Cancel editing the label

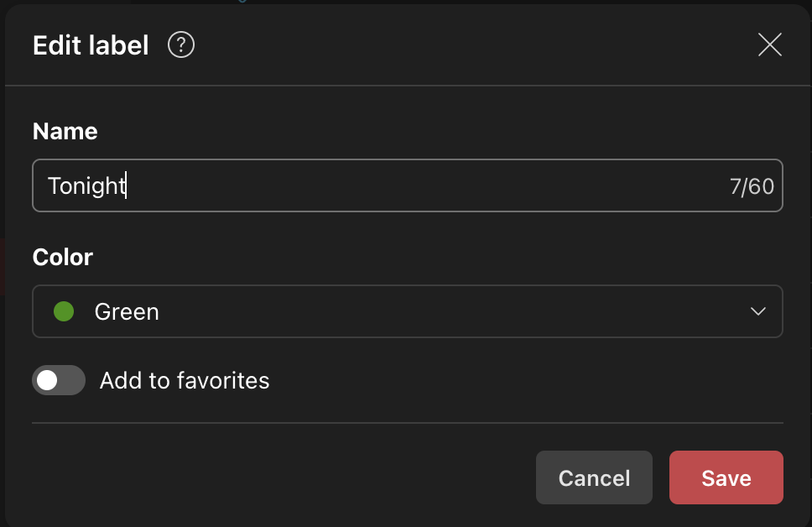(x=594, y=477)
